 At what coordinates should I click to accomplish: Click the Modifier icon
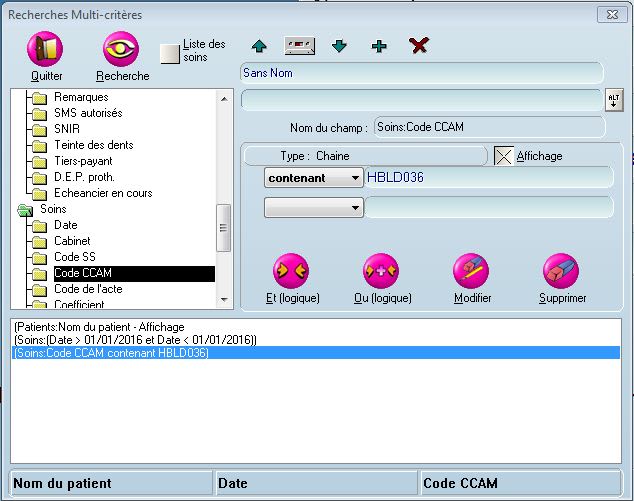pos(472,271)
